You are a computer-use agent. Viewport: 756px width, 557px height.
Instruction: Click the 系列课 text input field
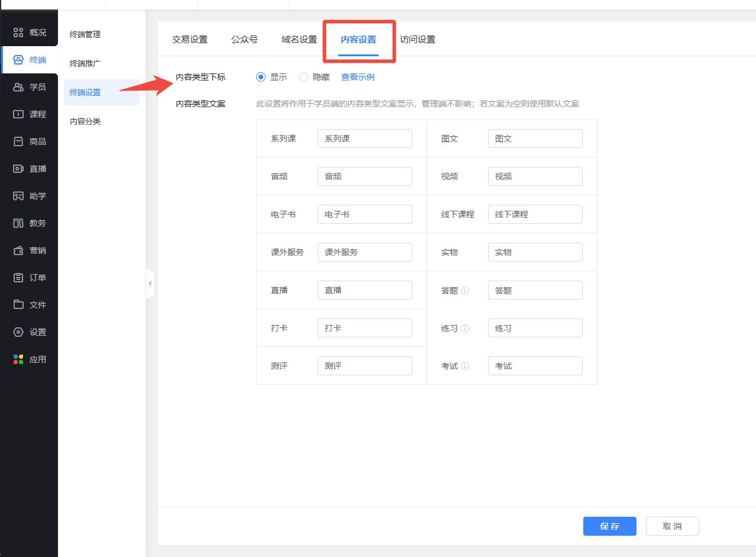pos(364,139)
